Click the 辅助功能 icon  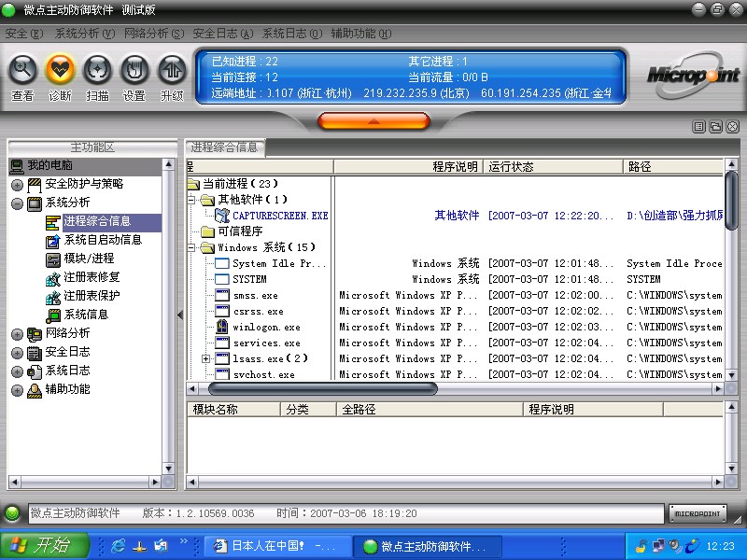click(35, 390)
